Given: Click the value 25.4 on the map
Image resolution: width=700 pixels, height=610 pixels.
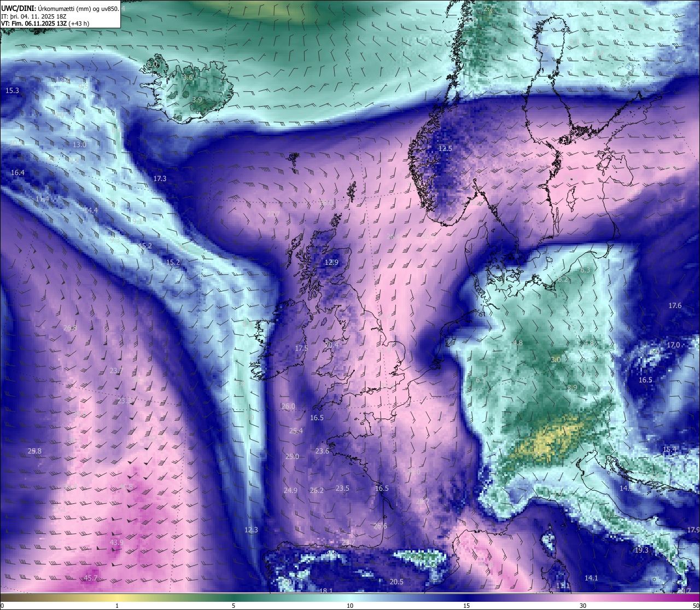Looking at the screenshot, I should [296, 431].
